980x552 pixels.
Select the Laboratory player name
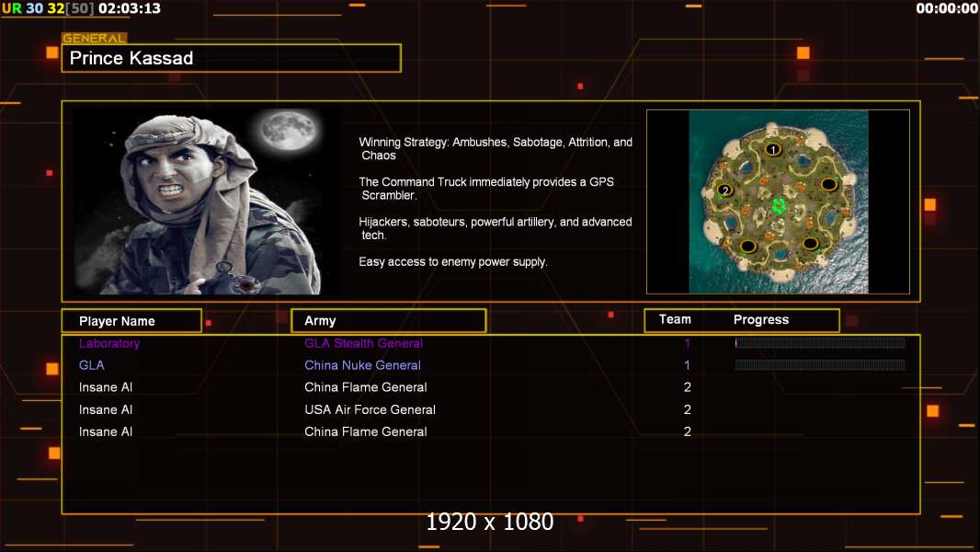click(109, 343)
